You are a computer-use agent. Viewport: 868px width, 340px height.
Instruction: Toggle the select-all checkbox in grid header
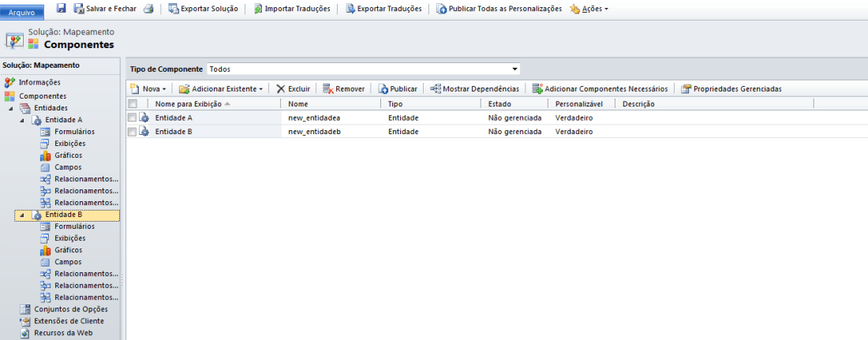point(133,104)
